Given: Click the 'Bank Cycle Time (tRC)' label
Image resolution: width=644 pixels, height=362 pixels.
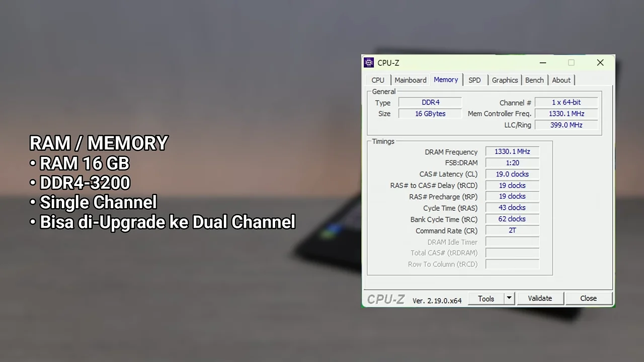Looking at the screenshot, I should tap(444, 219).
